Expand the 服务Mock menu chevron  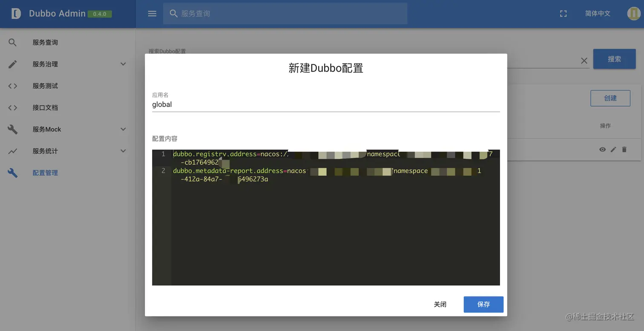123,130
